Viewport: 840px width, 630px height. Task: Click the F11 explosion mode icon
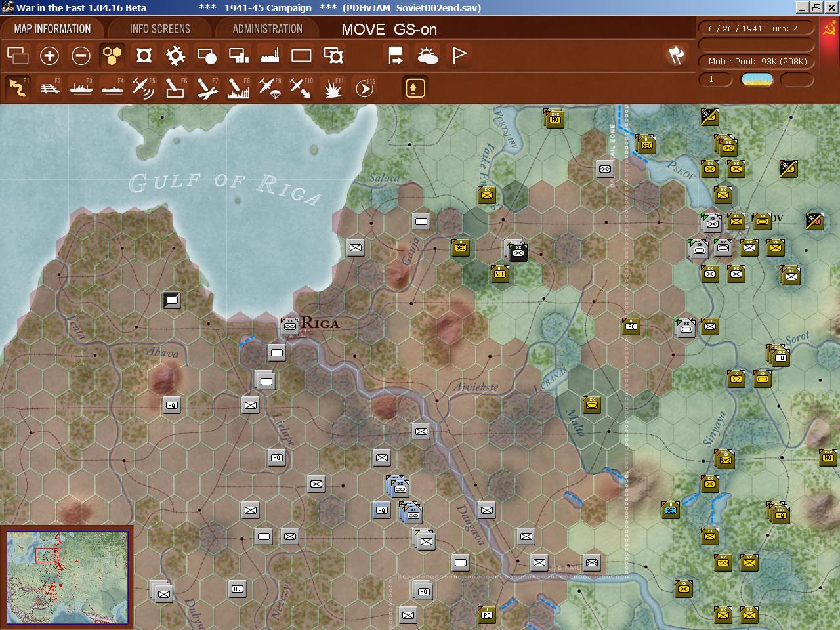pyautogui.click(x=333, y=88)
